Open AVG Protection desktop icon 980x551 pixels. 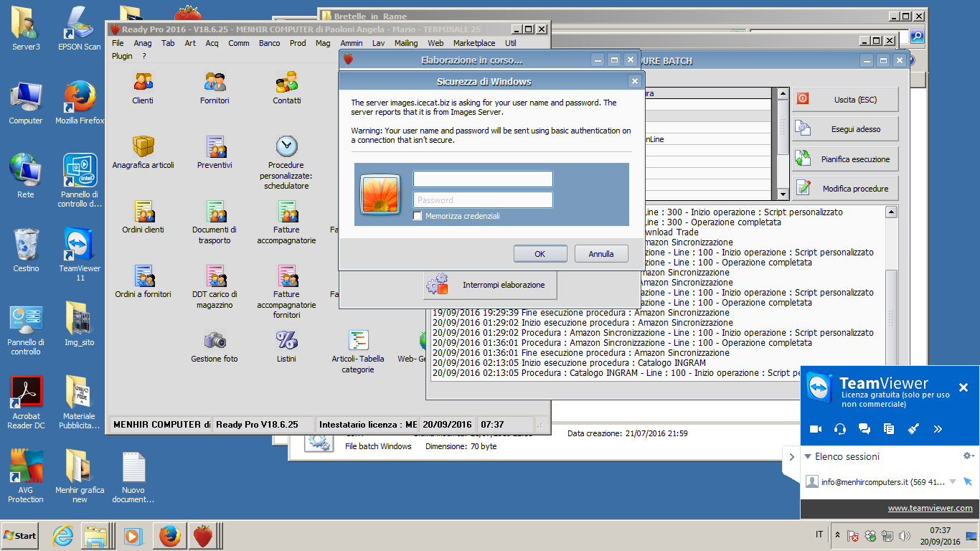coord(26,476)
